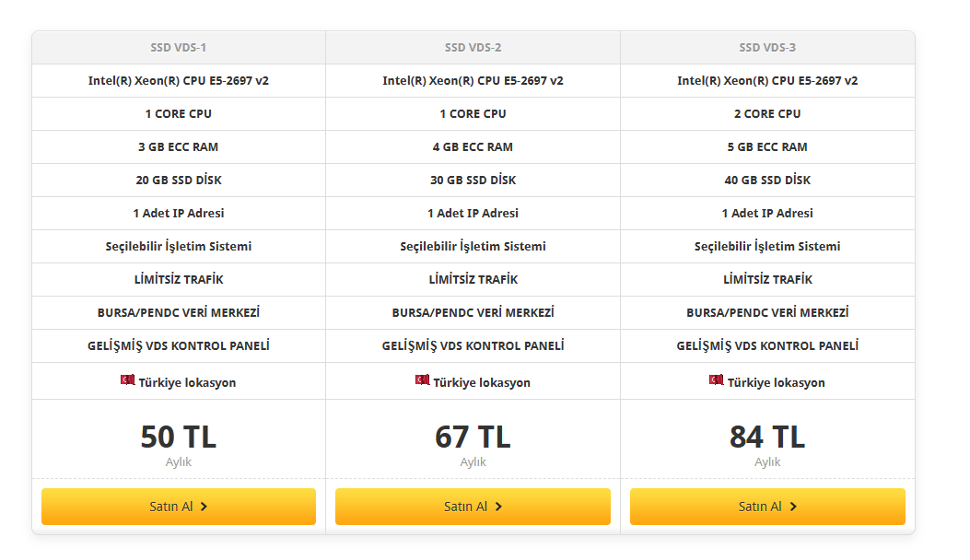Buy the 67 TL plan with Satın Al
Image resolution: width=970 pixels, height=560 pixels.
(x=473, y=507)
